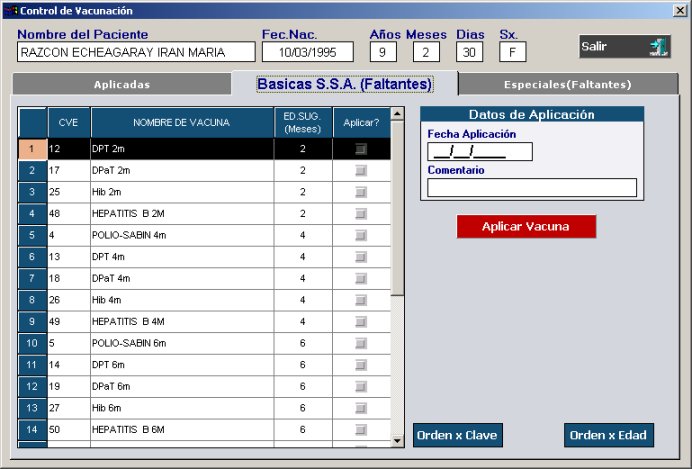Tick the Aplicar checkbox for Hib 2m
The image size is (692, 469).
[361, 192]
